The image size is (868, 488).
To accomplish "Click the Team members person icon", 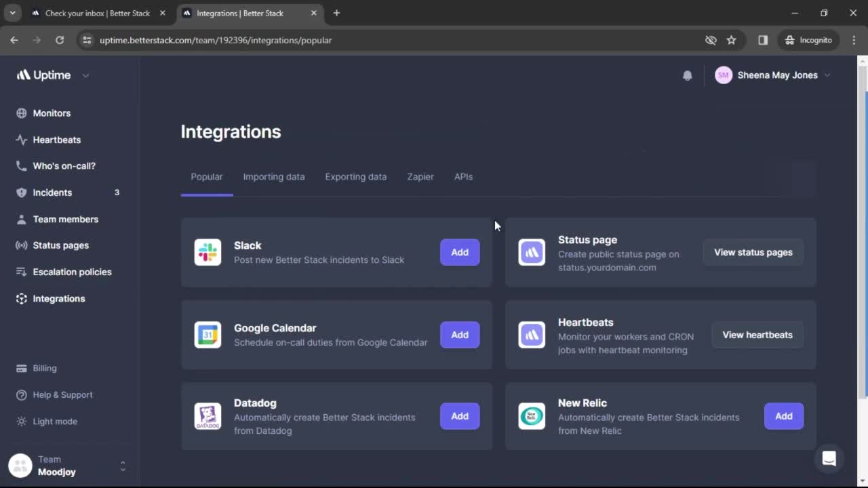I will pyautogui.click(x=22, y=219).
